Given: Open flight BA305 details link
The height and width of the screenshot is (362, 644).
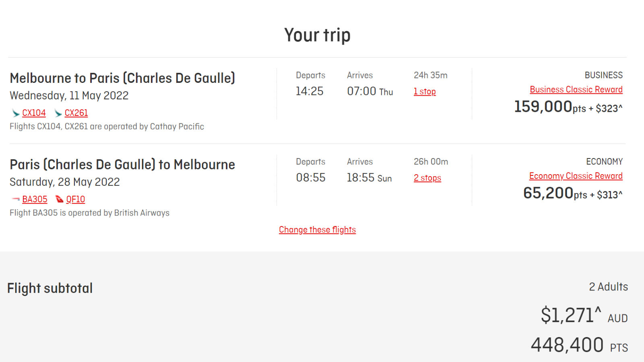Looking at the screenshot, I should (x=35, y=200).
